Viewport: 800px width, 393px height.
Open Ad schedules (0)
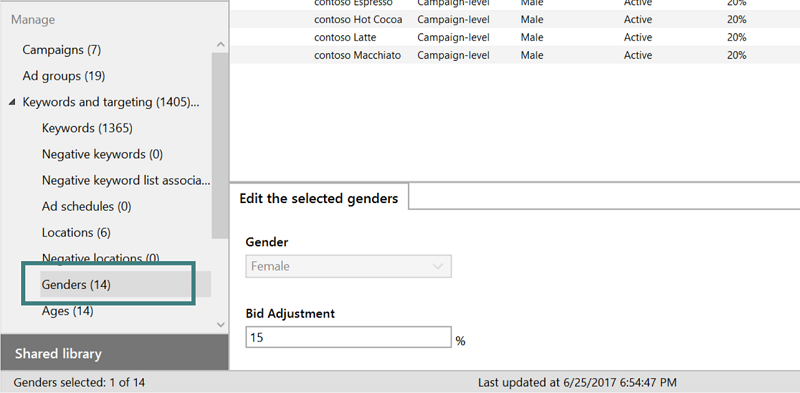[x=87, y=206]
